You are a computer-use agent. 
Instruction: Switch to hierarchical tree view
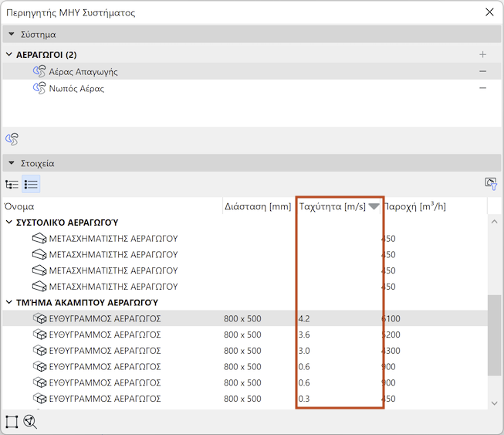[12, 184]
